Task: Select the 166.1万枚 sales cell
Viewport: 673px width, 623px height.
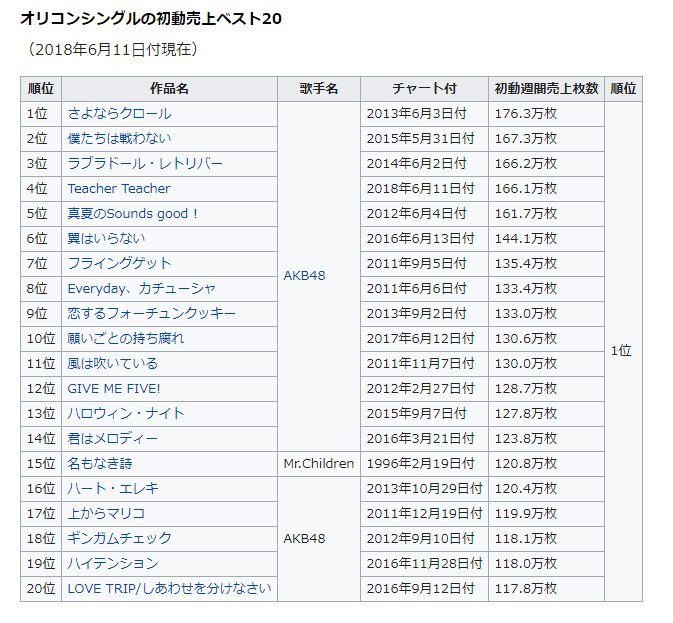Action: pyautogui.click(x=546, y=188)
